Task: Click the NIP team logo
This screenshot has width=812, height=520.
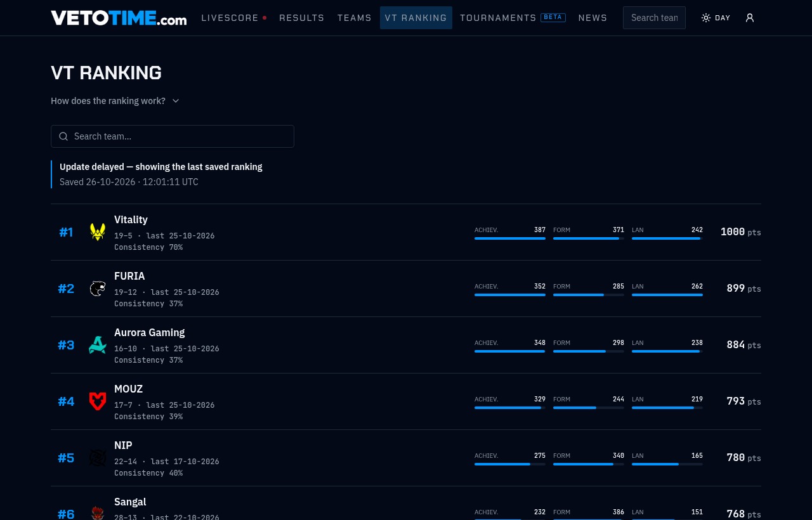Action: pos(98,458)
